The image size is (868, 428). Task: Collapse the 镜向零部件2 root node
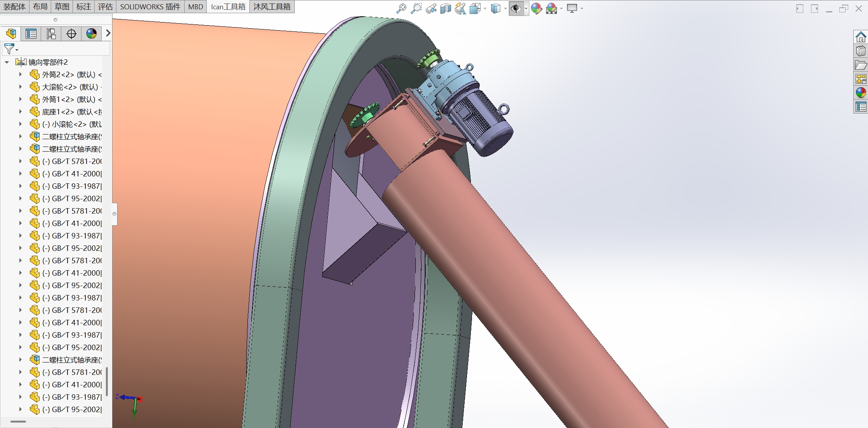(7, 62)
